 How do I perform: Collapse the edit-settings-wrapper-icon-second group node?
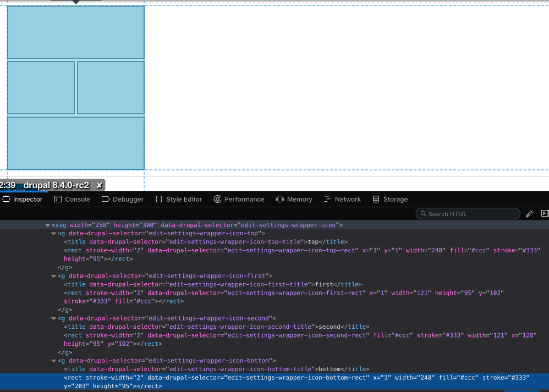(x=53, y=318)
